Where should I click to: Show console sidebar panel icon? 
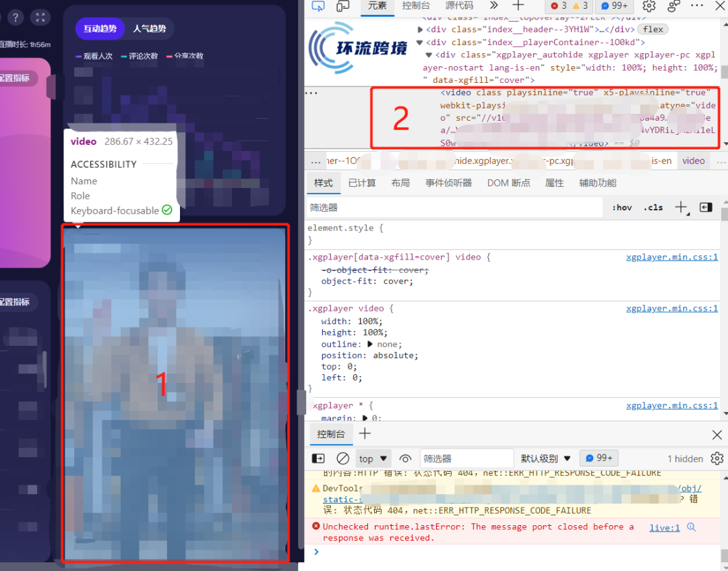[318, 458]
